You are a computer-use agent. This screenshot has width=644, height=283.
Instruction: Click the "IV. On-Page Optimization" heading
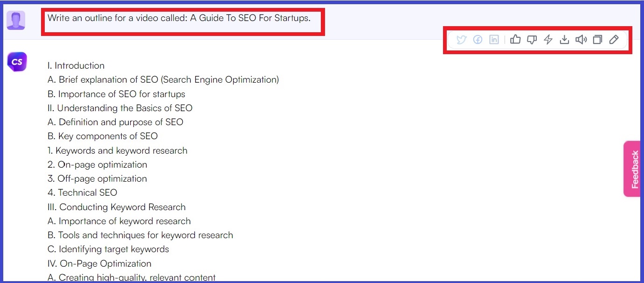(x=99, y=263)
